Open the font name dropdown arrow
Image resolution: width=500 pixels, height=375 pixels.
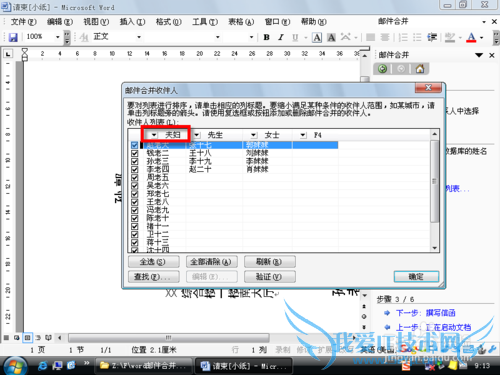point(217,37)
